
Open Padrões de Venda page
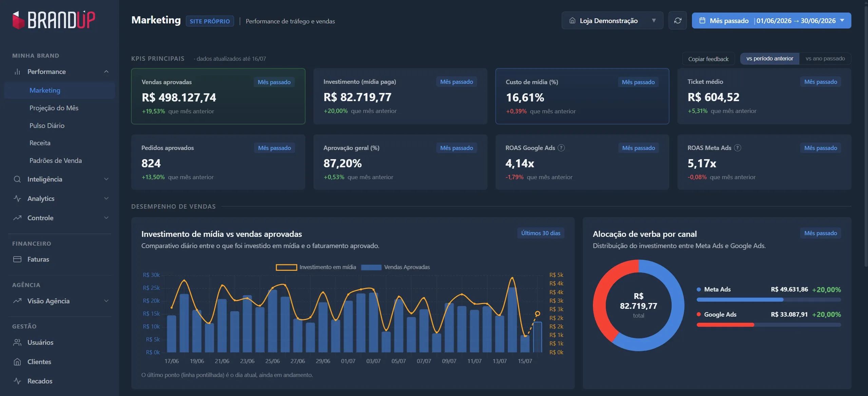[x=56, y=161]
